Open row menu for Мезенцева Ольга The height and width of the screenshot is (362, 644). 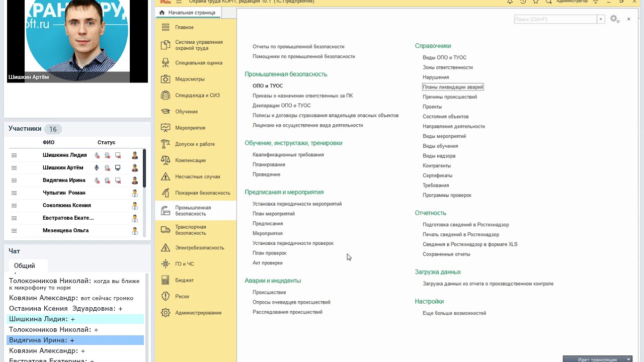(x=14, y=231)
